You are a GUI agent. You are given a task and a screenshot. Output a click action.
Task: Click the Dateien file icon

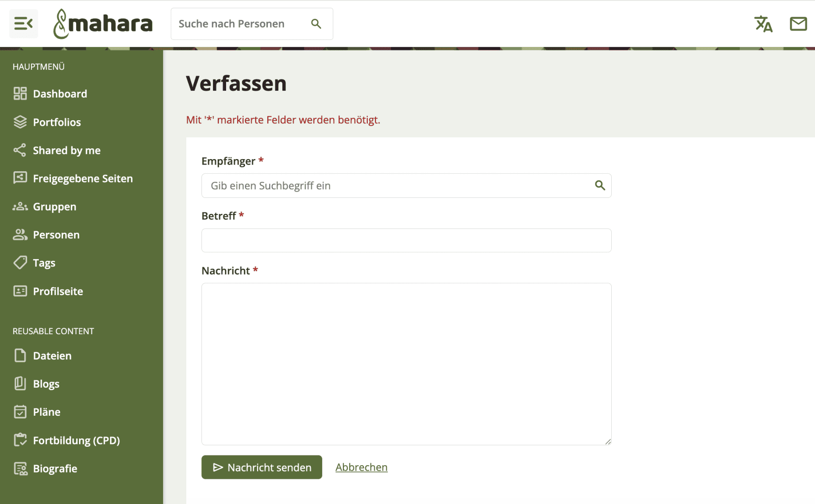pos(20,356)
